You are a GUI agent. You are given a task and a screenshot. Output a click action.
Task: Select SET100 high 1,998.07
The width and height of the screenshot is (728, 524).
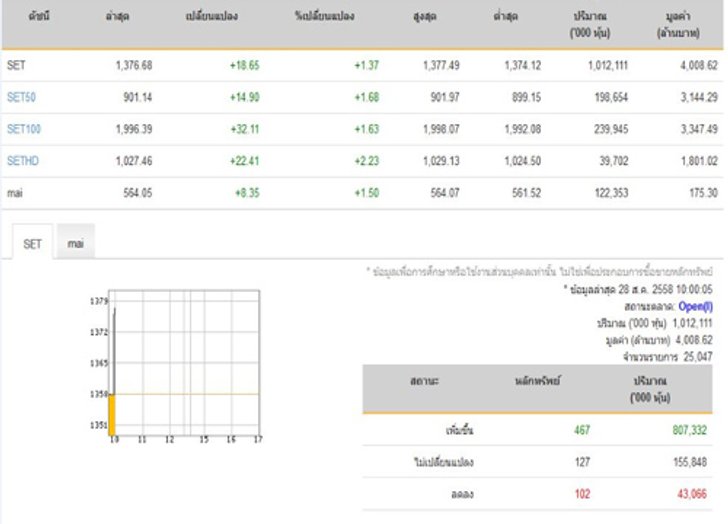pyautogui.click(x=441, y=129)
